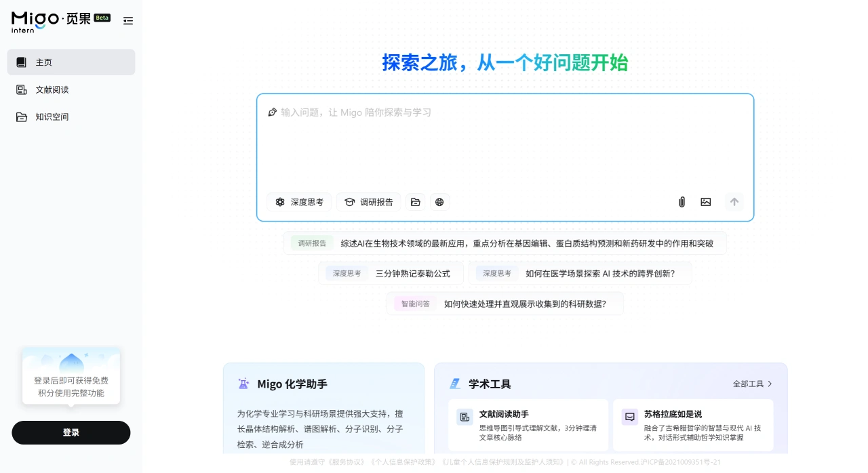Focus the question input box

(x=505, y=142)
